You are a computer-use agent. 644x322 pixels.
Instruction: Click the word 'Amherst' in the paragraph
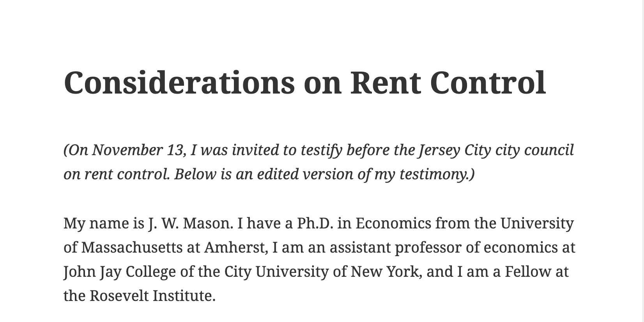tap(234, 248)
